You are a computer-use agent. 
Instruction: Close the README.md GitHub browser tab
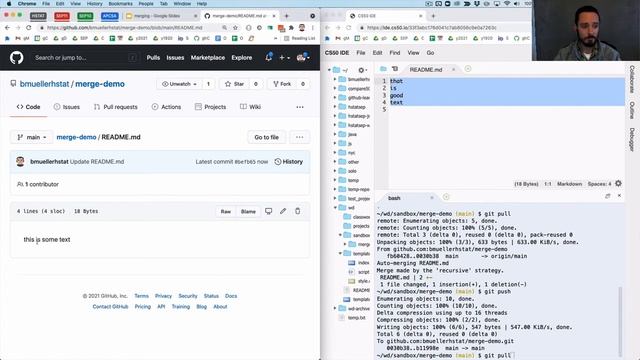coord(274,16)
